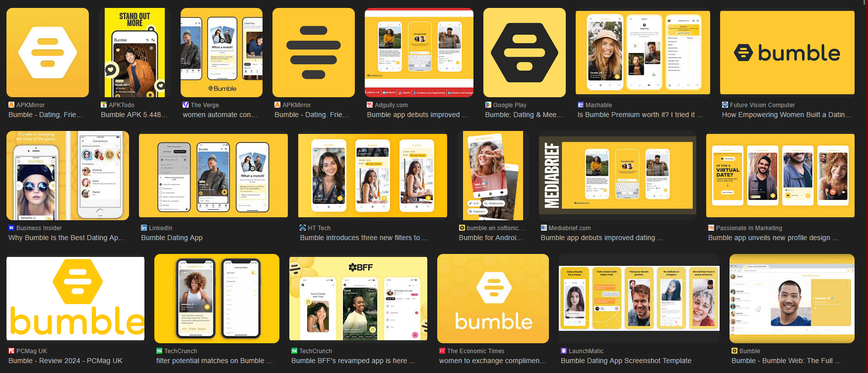Open 'Bumble - Review 2024 - PCMag UK' link

65,361
